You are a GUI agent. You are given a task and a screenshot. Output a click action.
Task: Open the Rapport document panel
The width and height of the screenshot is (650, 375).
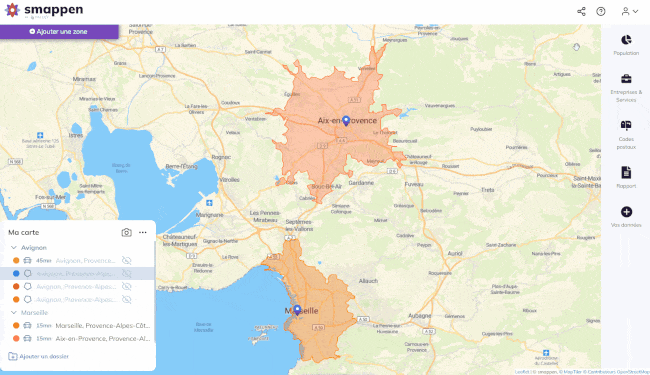click(626, 177)
